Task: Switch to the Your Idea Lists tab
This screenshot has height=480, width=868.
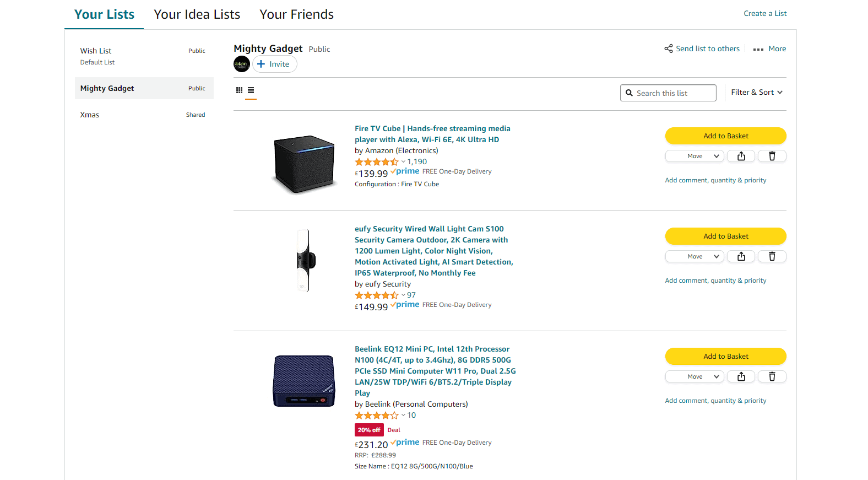Action: pyautogui.click(x=197, y=14)
